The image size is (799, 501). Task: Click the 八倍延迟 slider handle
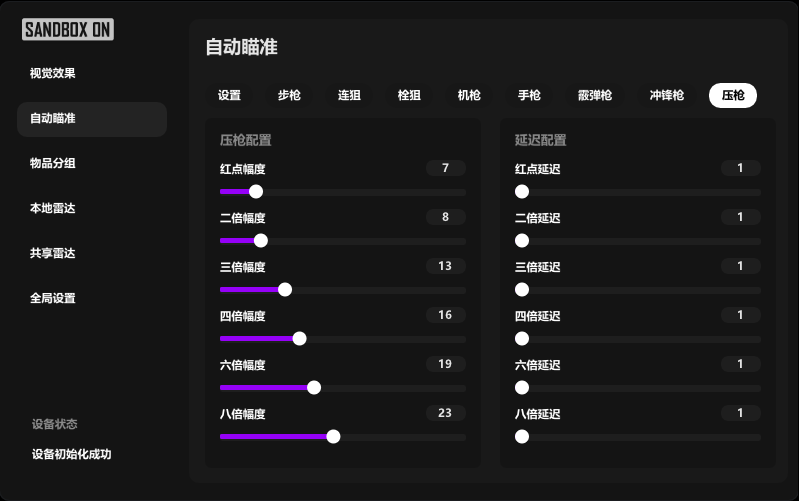coord(522,436)
